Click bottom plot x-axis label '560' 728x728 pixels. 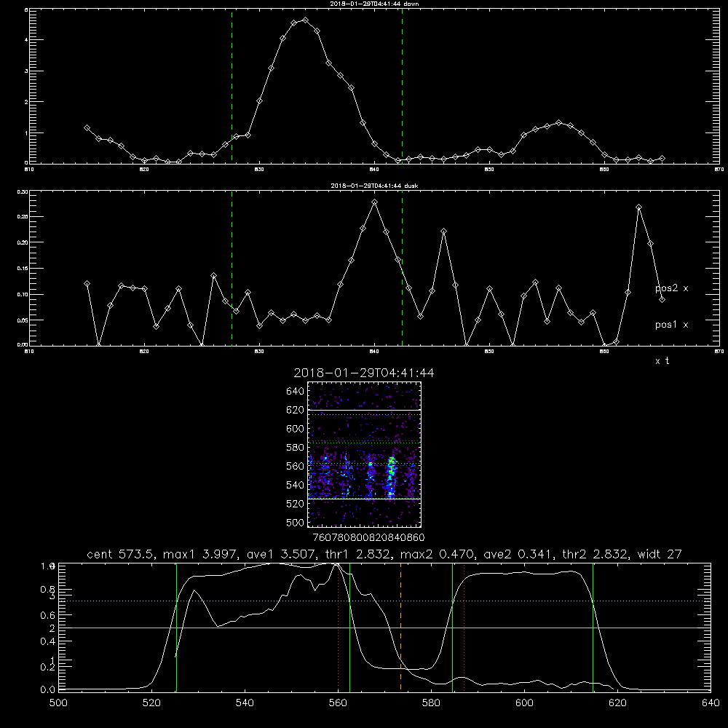[338, 703]
